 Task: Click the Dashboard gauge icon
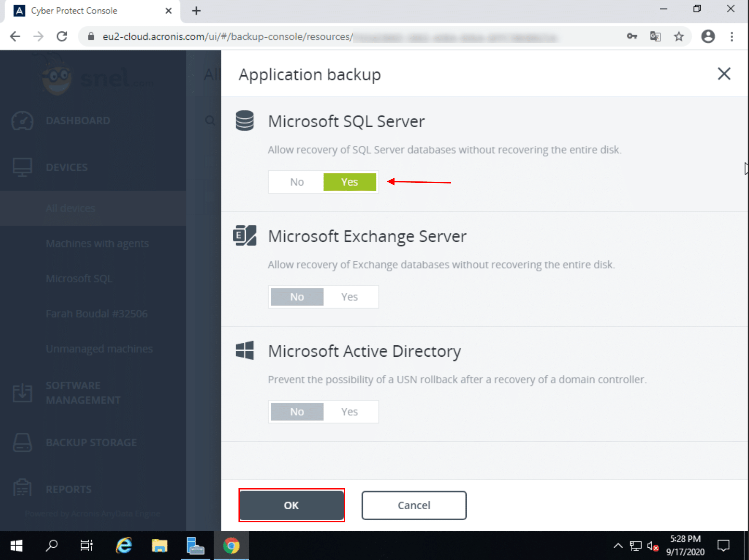pyautogui.click(x=22, y=120)
